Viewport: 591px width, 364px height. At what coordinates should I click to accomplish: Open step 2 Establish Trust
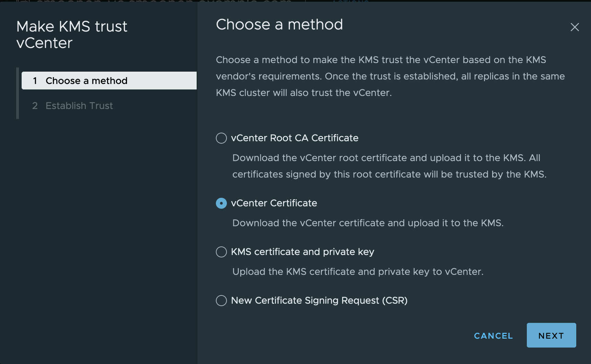pos(79,106)
